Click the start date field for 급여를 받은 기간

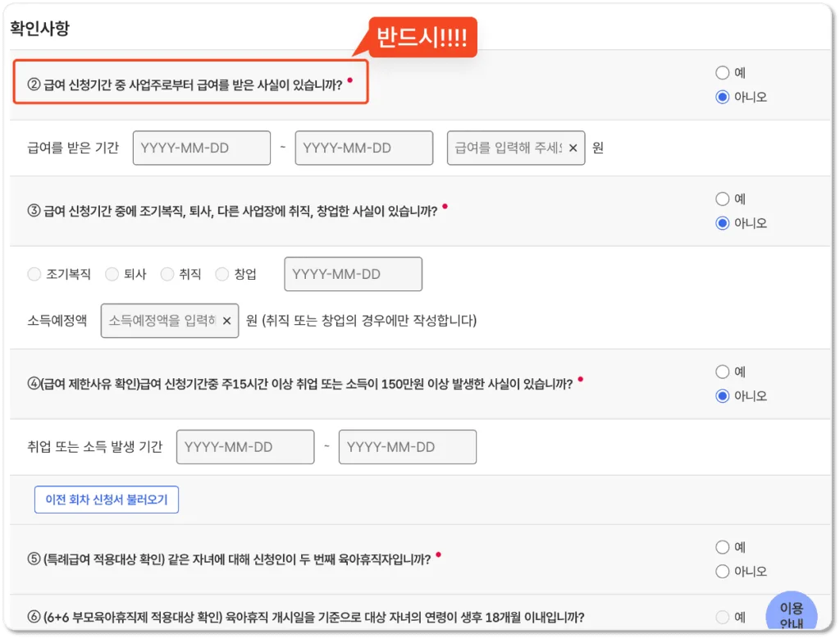coord(202,148)
